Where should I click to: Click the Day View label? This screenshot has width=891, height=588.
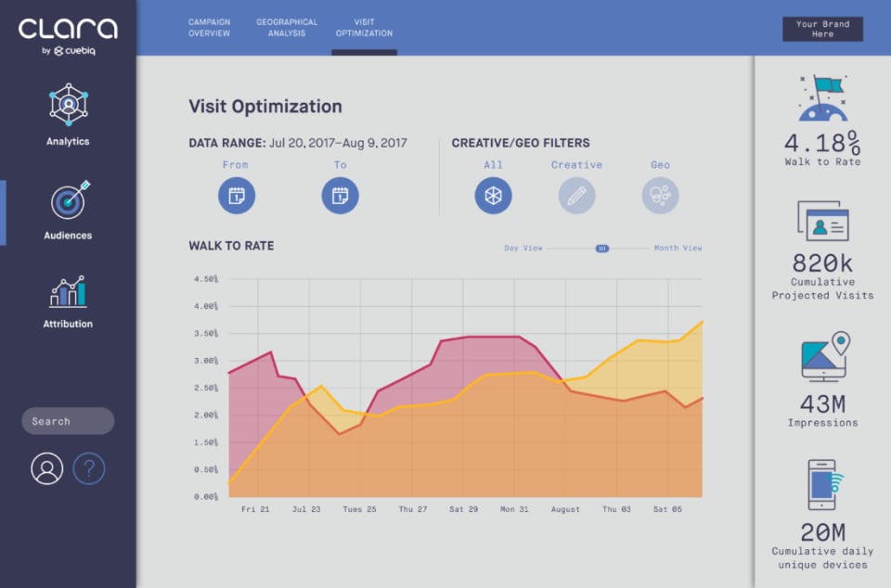pos(523,248)
